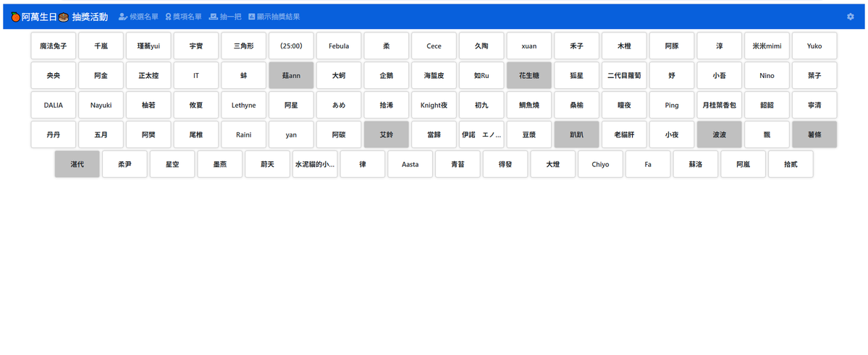This screenshot has width=868, height=355.
Task: Open 獎項名單 prize list menu
Action: (183, 17)
